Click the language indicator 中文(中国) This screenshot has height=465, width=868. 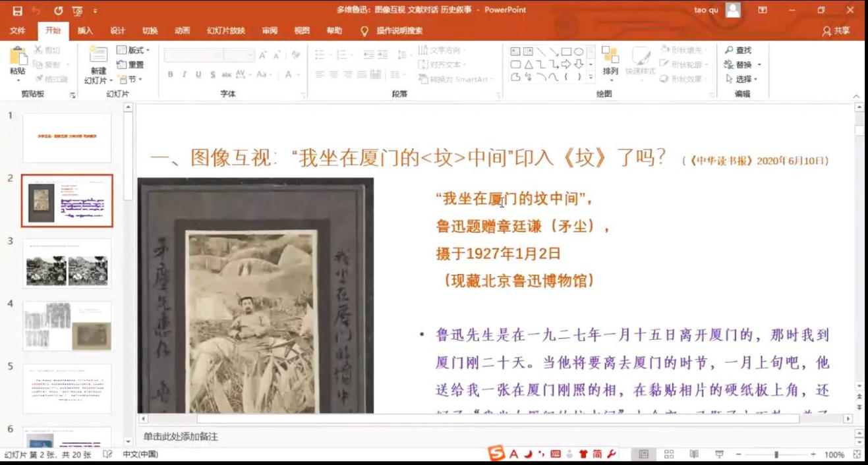pyautogui.click(x=140, y=454)
